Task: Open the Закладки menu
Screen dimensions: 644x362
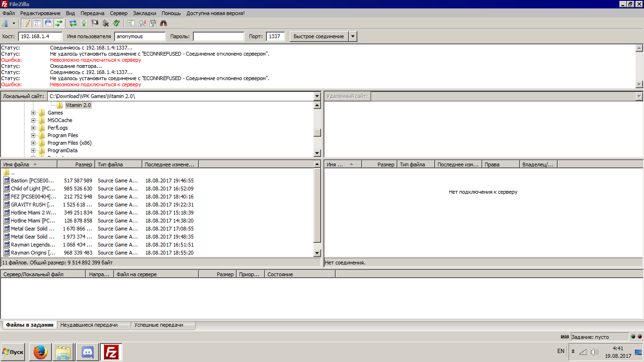Action: [x=145, y=13]
